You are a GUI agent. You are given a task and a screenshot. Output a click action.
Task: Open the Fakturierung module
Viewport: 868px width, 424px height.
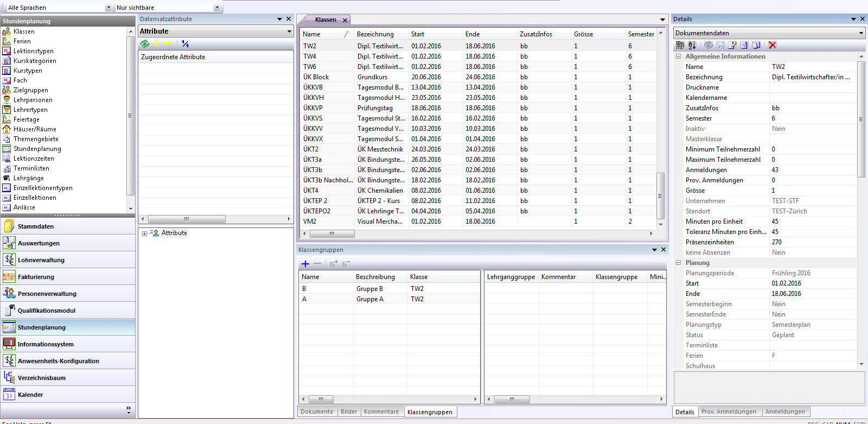pyautogui.click(x=36, y=277)
